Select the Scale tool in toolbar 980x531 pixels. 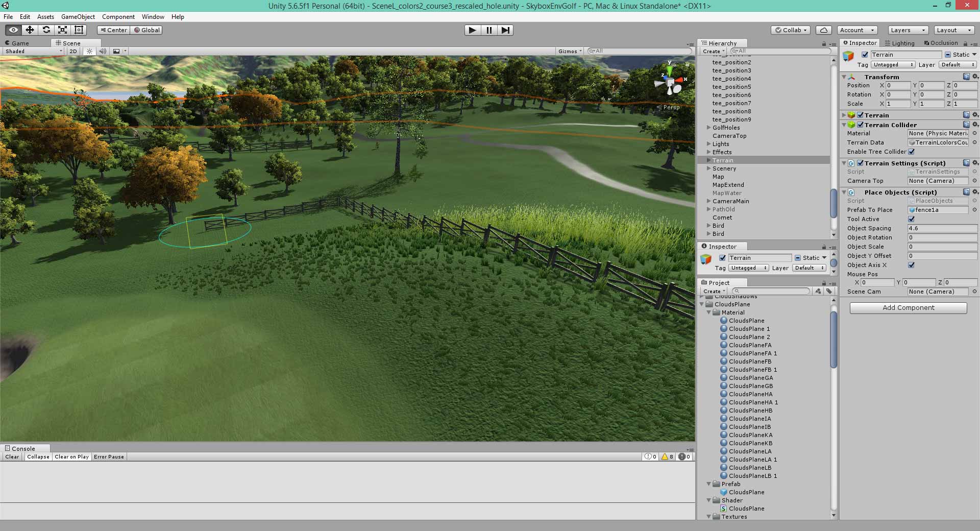tap(62, 30)
